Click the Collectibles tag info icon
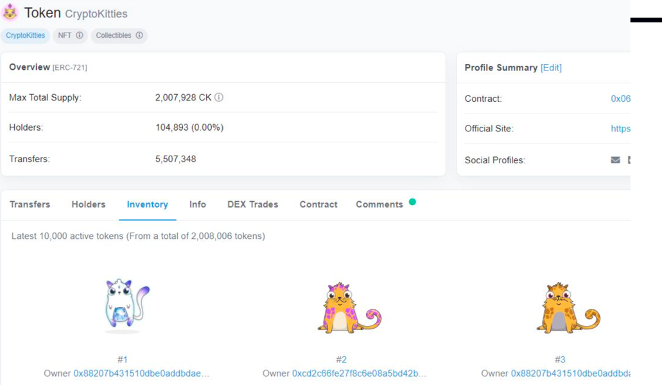Viewport: 662px width, 386px height. [x=139, y=35]
